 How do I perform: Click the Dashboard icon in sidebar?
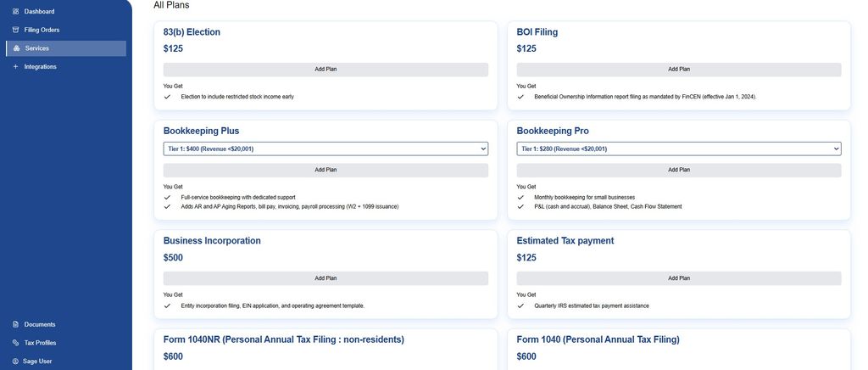15,11
